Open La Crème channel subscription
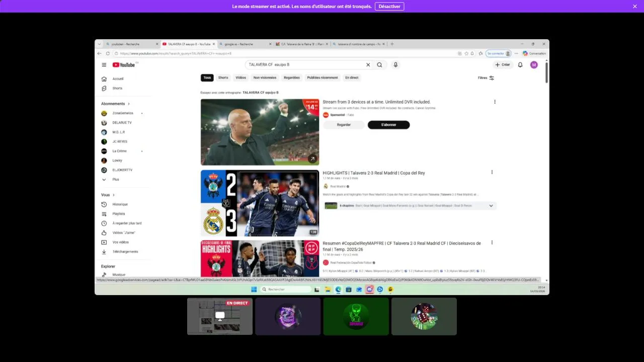This screenshot has height=362, width=644. click(x=120, y=151)
